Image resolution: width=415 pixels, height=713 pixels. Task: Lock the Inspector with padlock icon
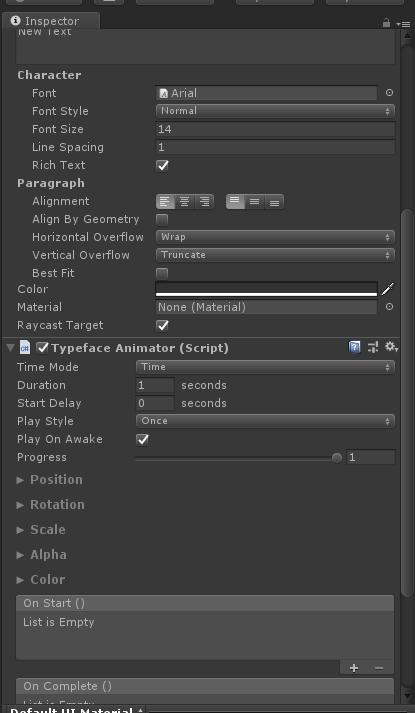point(386,23)
